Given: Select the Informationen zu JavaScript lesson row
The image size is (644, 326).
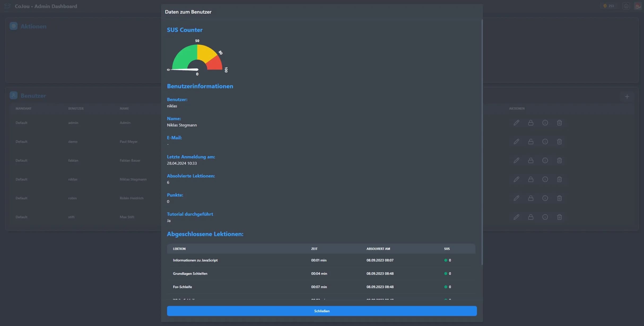Looking at the screenshot, I should (x=321, y=260).
